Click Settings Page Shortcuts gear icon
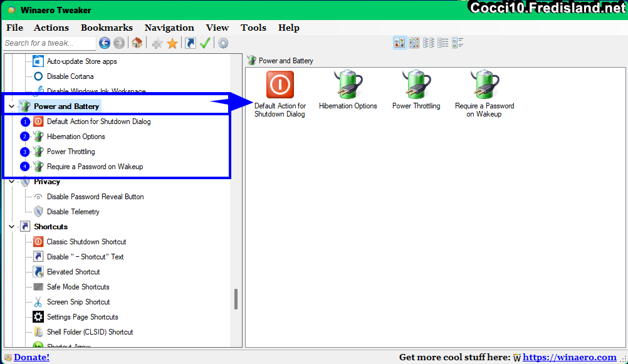Image resolution: width=628 pixels, height=364 pixels. (38, 317)
